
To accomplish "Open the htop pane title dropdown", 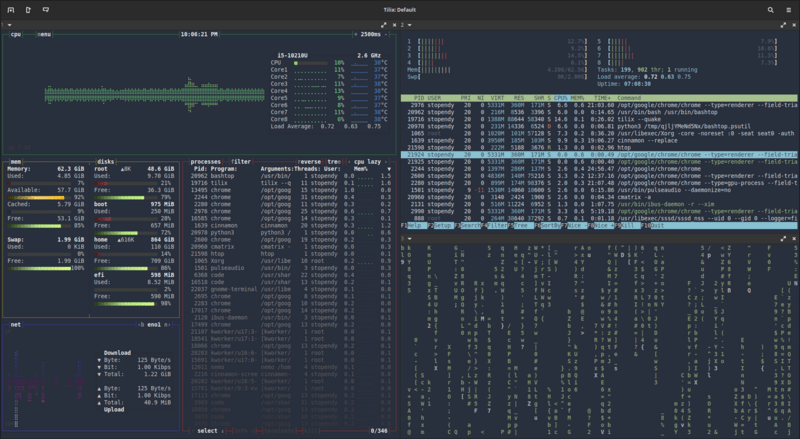I will 407,26.
